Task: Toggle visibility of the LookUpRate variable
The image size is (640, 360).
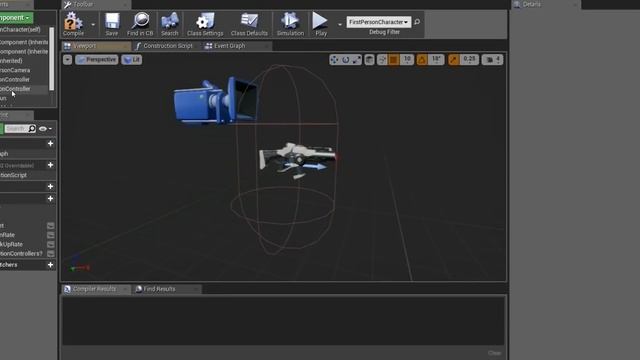Action: pyautogui.click(x=51, y=244)
